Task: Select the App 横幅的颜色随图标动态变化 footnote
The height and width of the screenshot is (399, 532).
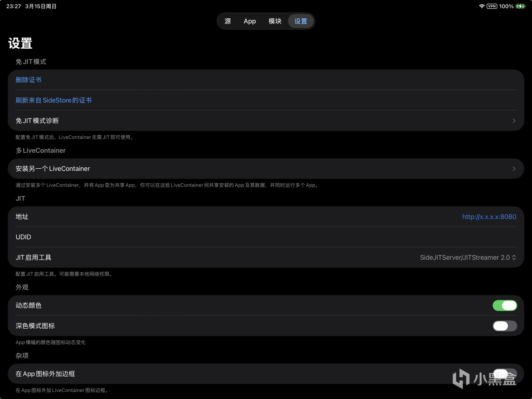Action: coord(51,342)
